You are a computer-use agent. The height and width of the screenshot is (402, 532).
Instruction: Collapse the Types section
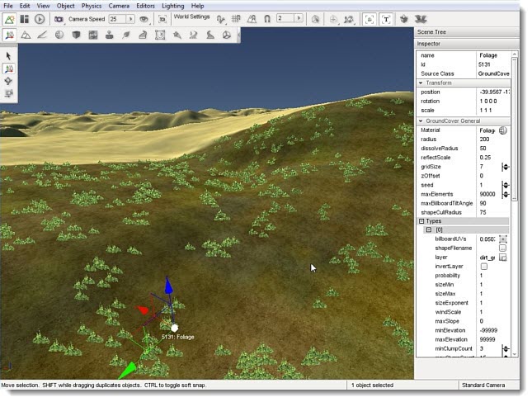tap(422, 221)
